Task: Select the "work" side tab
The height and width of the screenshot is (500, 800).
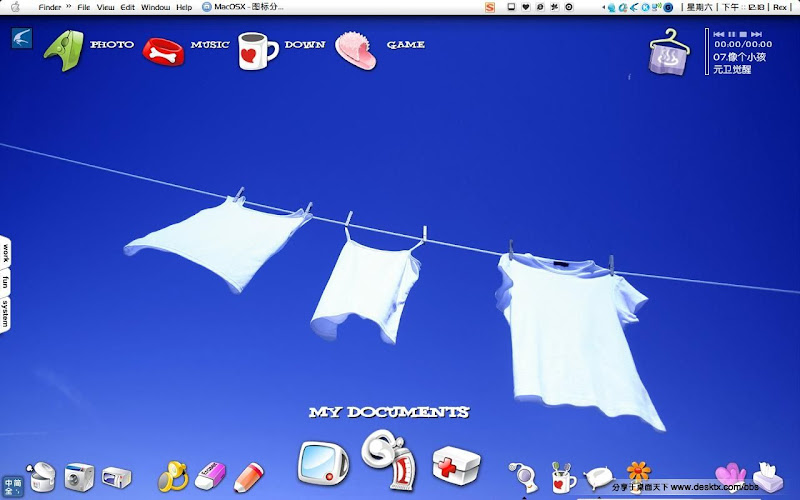Action: click(x=5, y=251)
